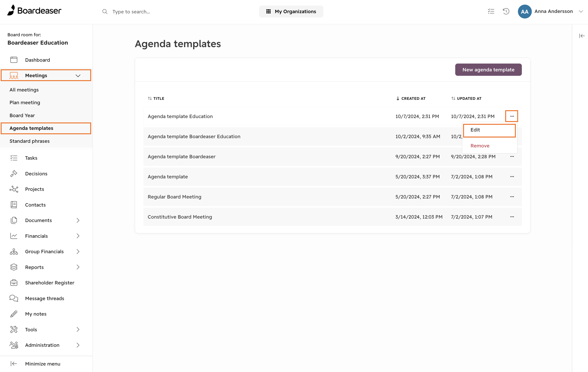Click the Financials chart icon
Viewport: 588px width, 372px height.
coord(14,236)
